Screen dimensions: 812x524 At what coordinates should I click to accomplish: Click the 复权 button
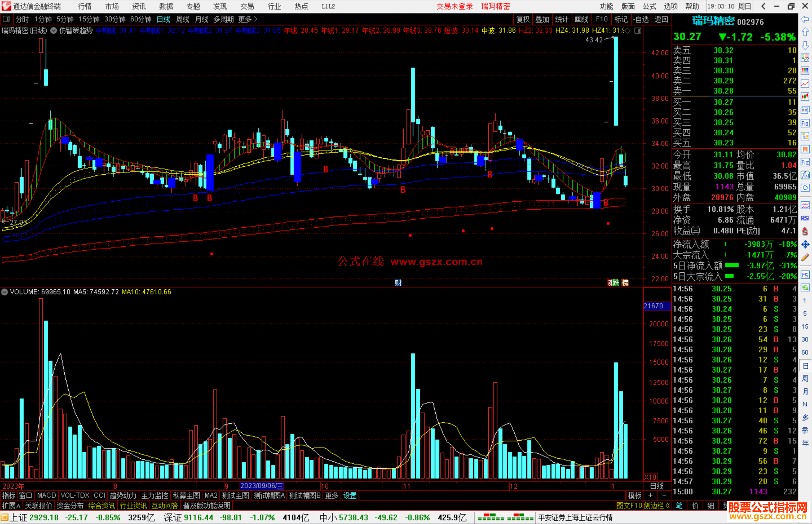(x=523, y=19)
